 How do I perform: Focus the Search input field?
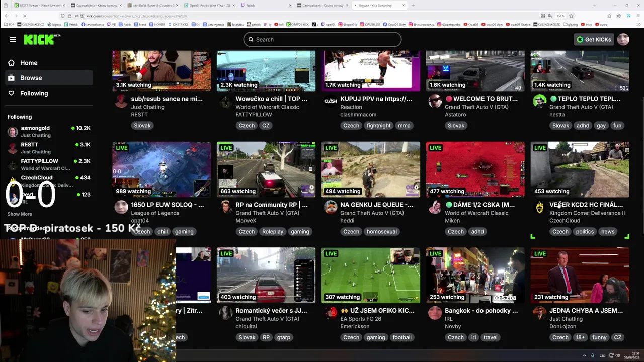(323, 39)
